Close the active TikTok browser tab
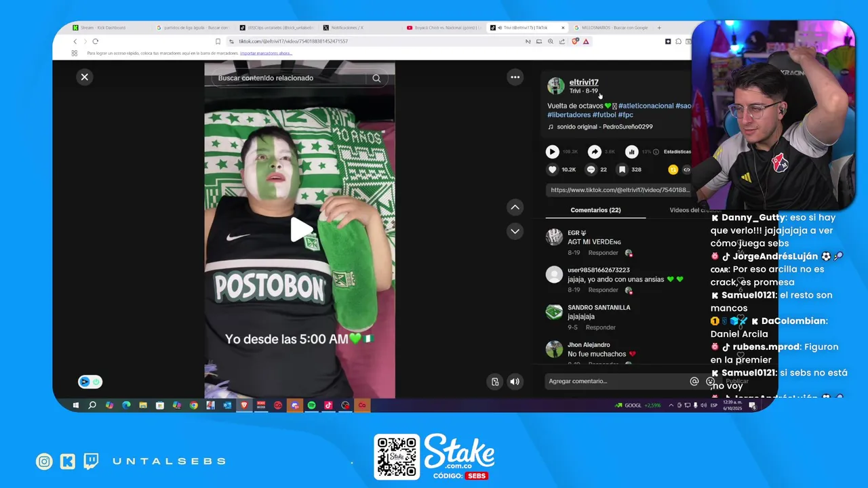The height and width of the screenshot is (488, 868). point(563,28)
